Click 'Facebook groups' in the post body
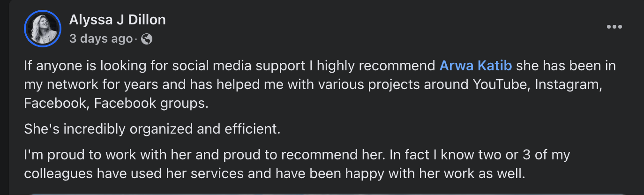Viewport: 644px width, 195px height. (150, 104)
